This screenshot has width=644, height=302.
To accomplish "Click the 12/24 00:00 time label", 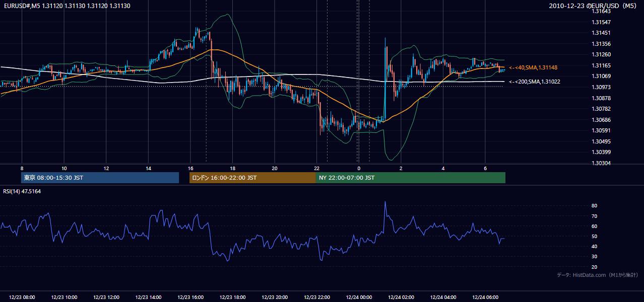I will click(359, 297).
